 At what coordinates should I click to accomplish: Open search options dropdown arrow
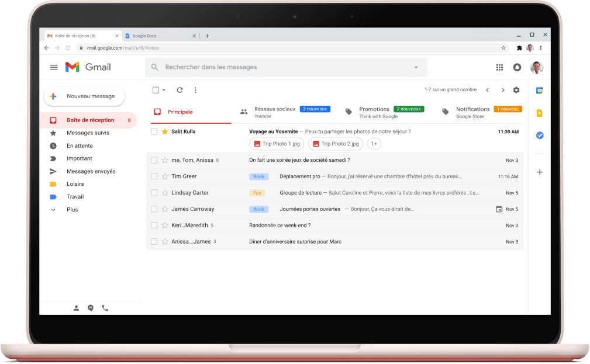tap(416, 67)
